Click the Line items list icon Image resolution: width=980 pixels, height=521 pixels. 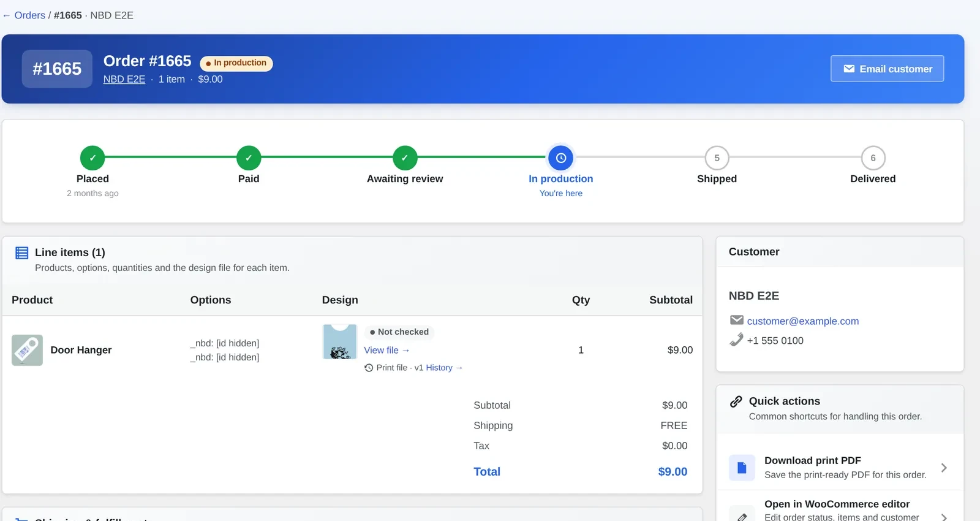tap(22, 253)
